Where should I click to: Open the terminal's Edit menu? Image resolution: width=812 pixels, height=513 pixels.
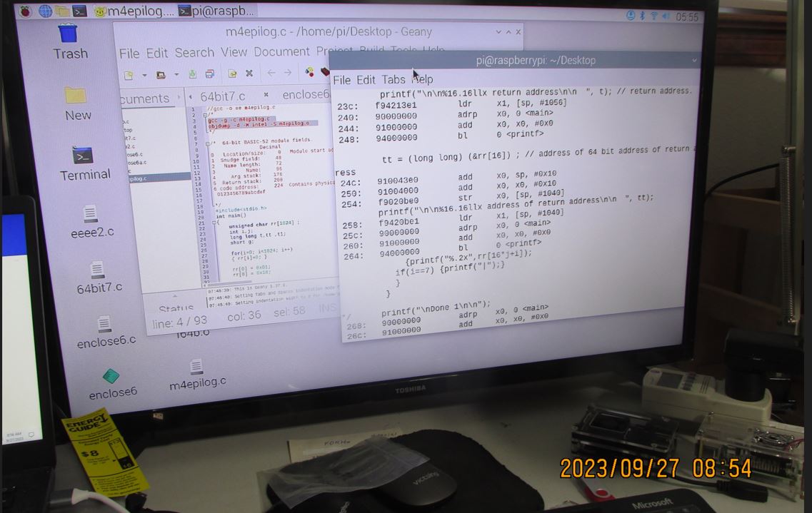[366, 80]
